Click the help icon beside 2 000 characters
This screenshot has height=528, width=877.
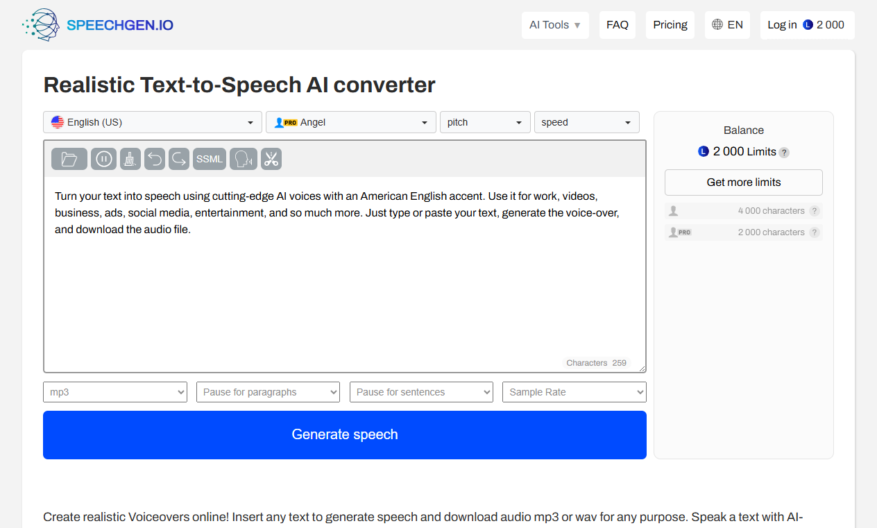coord(814,232)
